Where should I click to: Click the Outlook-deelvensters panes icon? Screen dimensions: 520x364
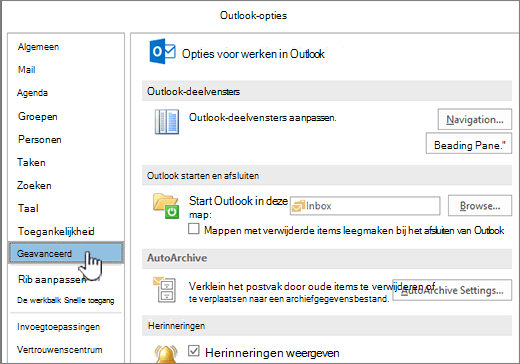(x=167, y=122)
